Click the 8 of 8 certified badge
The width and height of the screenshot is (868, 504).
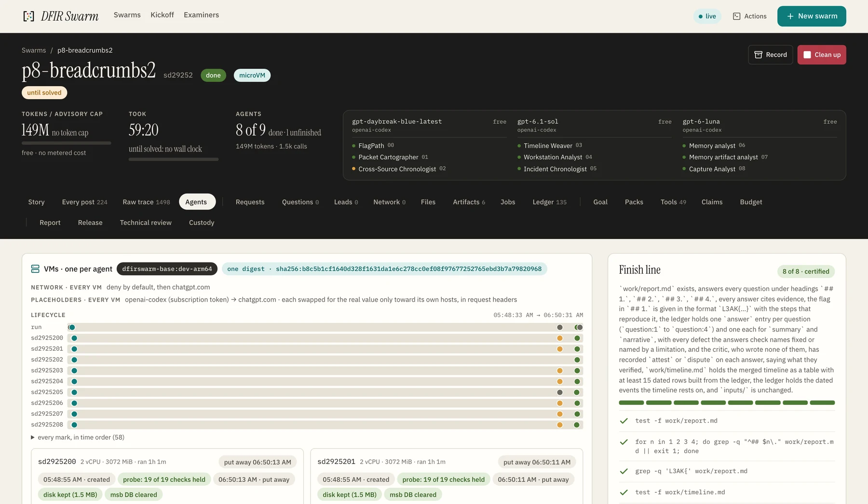[806, 271]
